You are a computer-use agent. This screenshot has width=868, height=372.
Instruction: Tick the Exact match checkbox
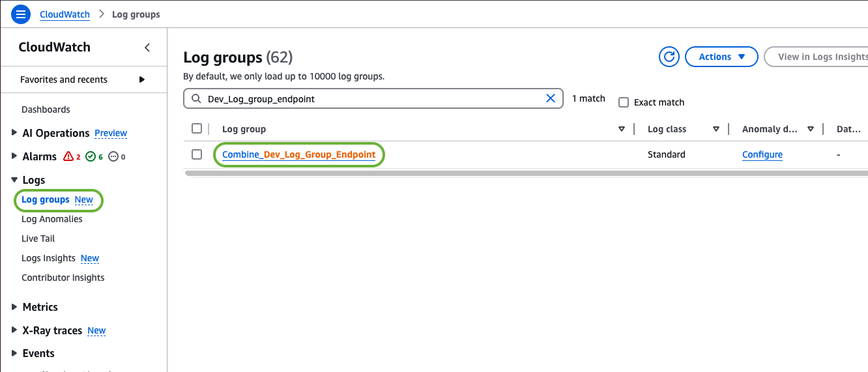624,102
